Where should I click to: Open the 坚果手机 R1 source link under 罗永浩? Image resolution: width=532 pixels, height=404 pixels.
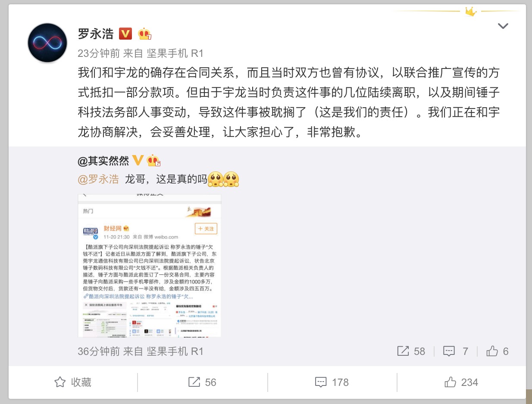point(175,53)
